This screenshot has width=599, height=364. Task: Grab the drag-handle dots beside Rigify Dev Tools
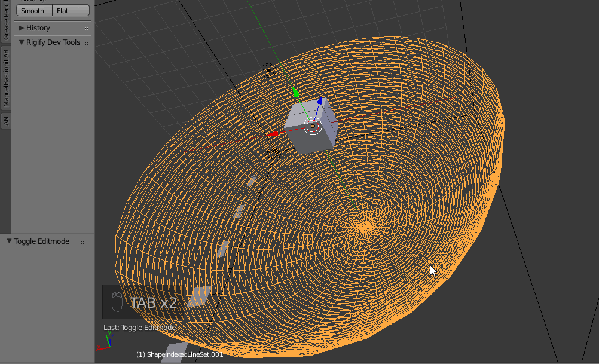pos(85,42)
